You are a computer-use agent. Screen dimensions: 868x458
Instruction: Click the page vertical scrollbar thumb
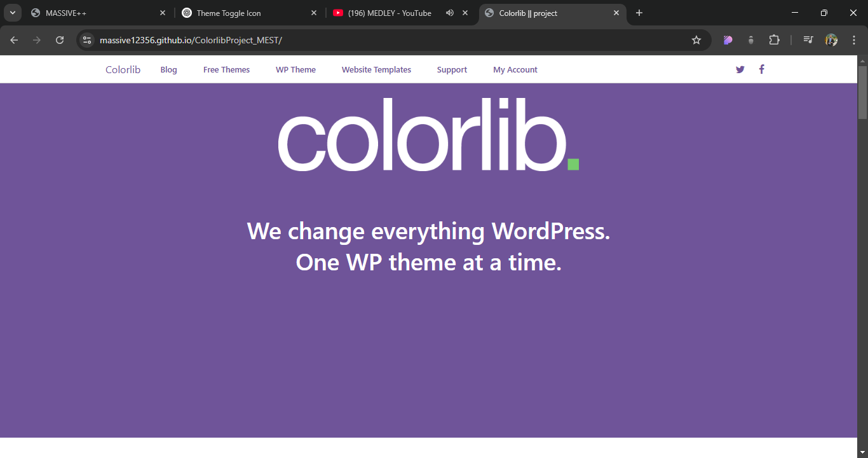point(862,92)
